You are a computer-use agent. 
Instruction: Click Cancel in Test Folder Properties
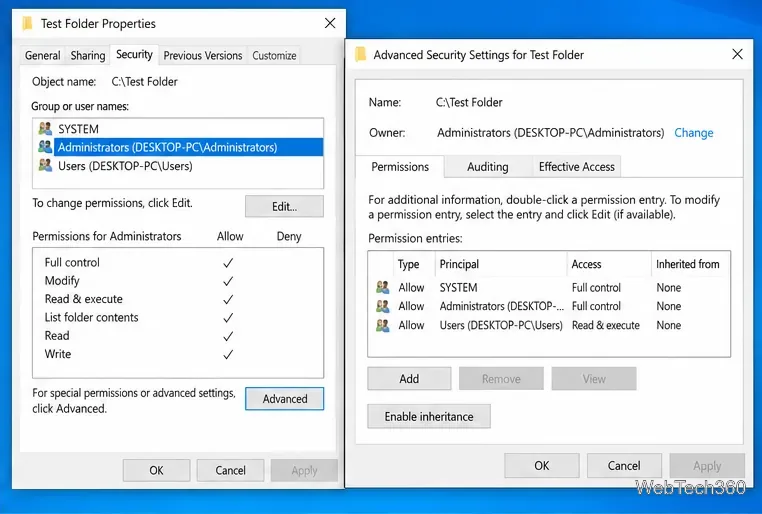coord(230,470)
